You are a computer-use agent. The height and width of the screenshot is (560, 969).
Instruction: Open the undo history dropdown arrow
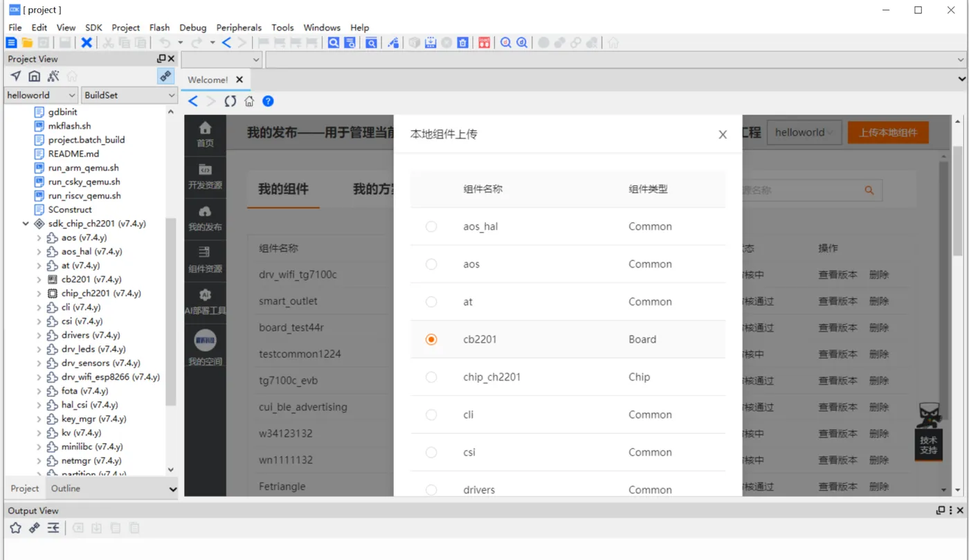[180, 43]
